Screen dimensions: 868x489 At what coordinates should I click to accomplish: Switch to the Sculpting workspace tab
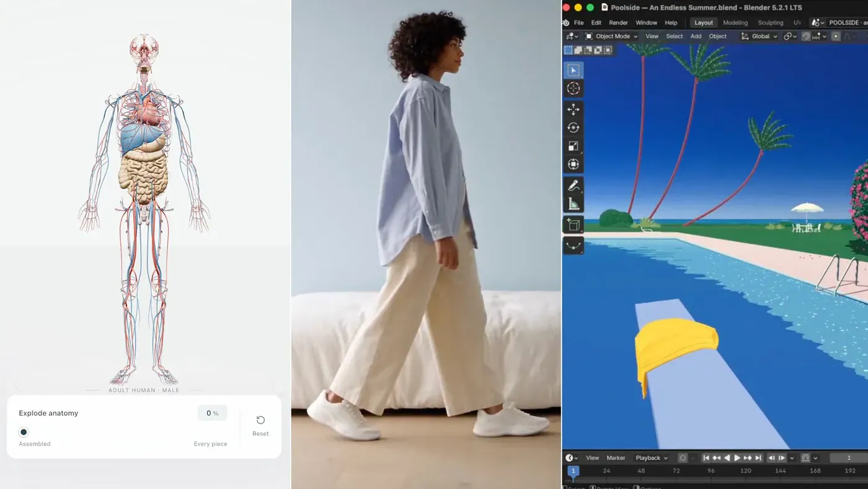(x=771, y=23)
